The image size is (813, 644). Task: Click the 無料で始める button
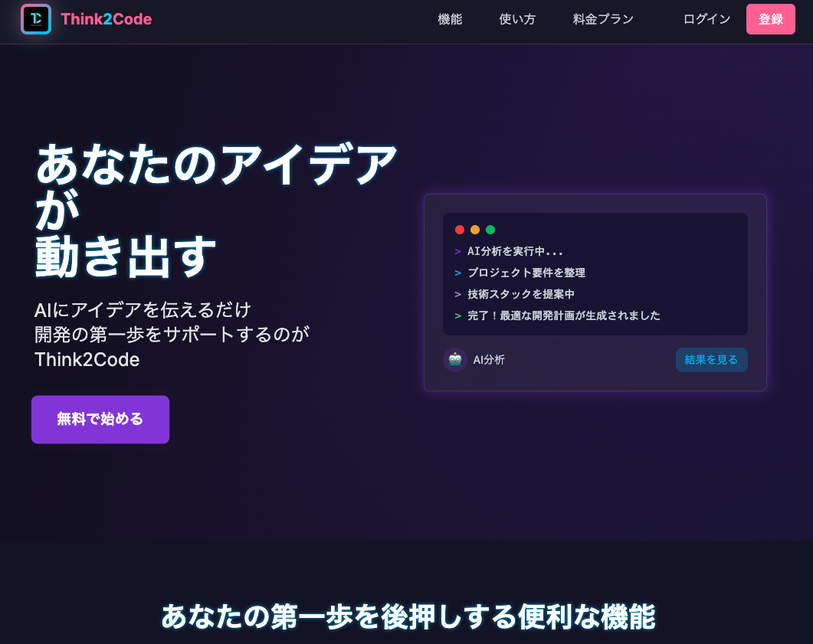[100, 420]
